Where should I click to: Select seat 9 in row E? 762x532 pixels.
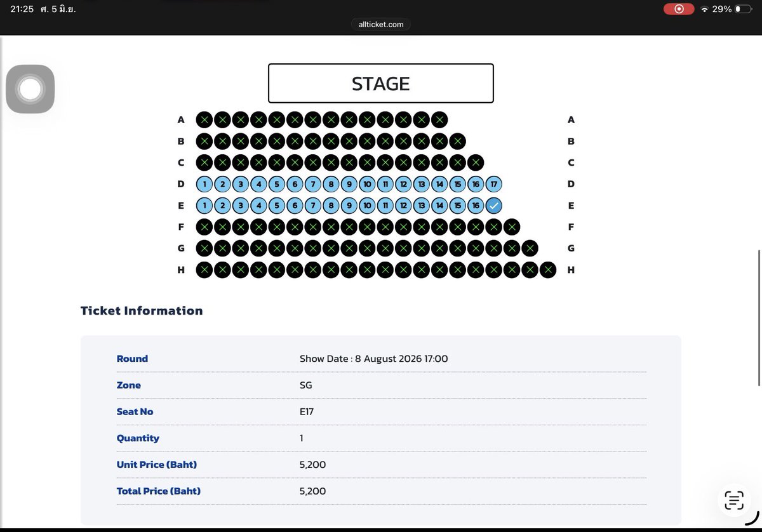tap(349, 206)
